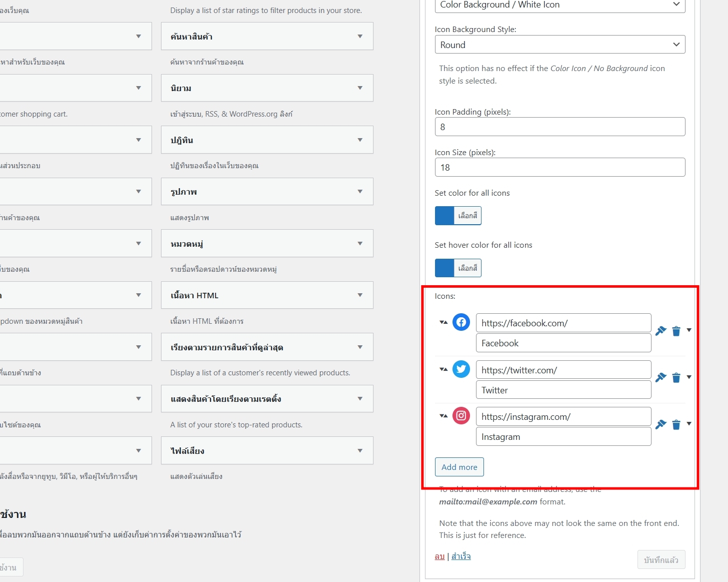Expand the เนื้อหา HTML widget
This screenshot has height=582, width=728.
click(360, 295)
